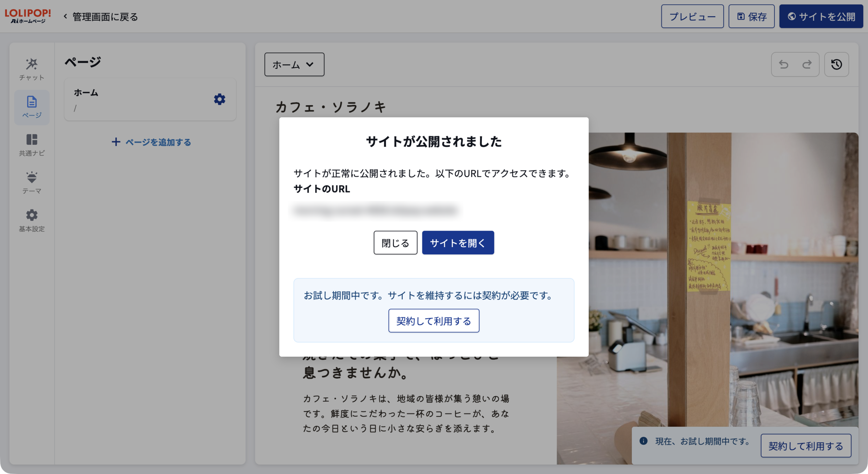Click the redo arrow icon
Screen dimensions: 868x474
click(x=807, y=64)
